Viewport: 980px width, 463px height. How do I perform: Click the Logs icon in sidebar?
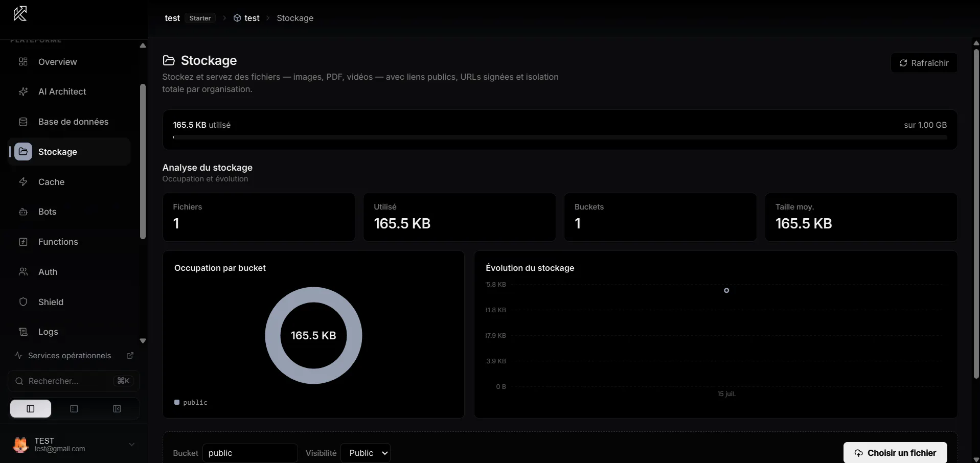coord(23,332)
